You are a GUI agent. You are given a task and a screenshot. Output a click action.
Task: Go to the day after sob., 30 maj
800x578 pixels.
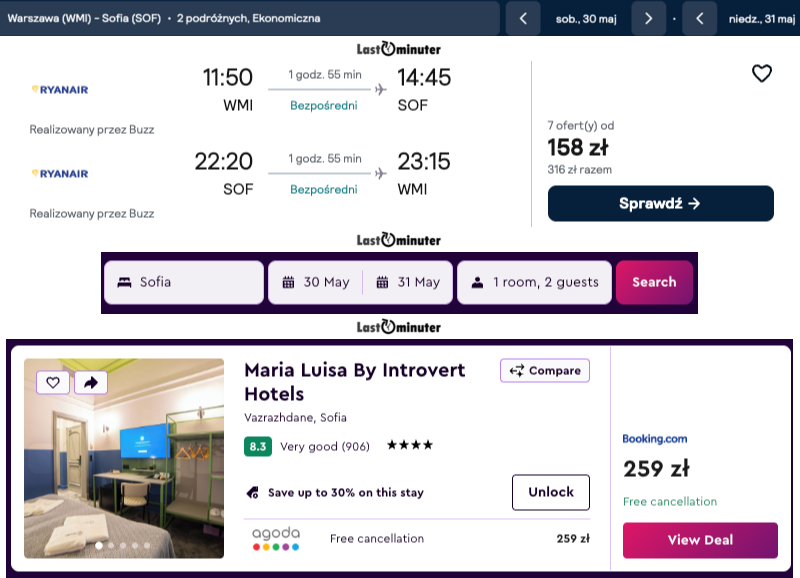[648, 18]
